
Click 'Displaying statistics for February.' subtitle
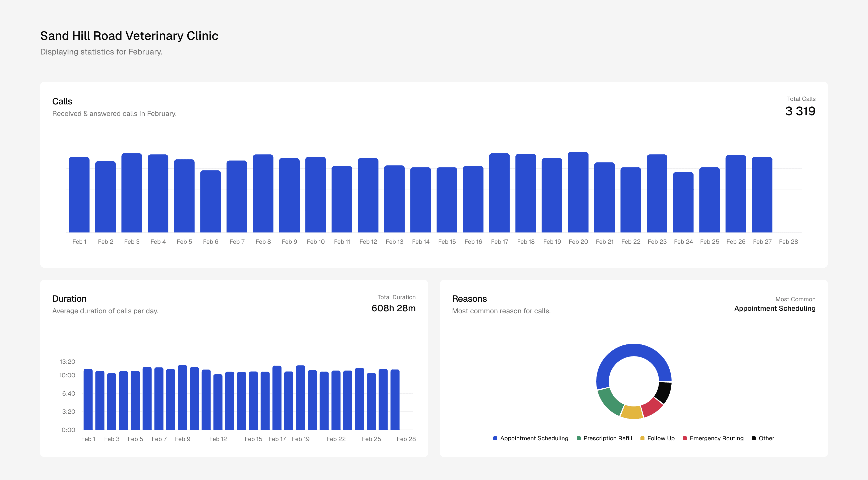coord(101,52)
